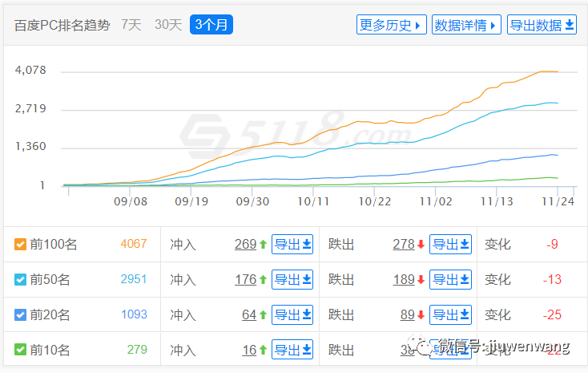The width and height of the screenshot is (588, 373).
Task: Click export button for top 100 dropped entries
Action: (x=450, y=245)
